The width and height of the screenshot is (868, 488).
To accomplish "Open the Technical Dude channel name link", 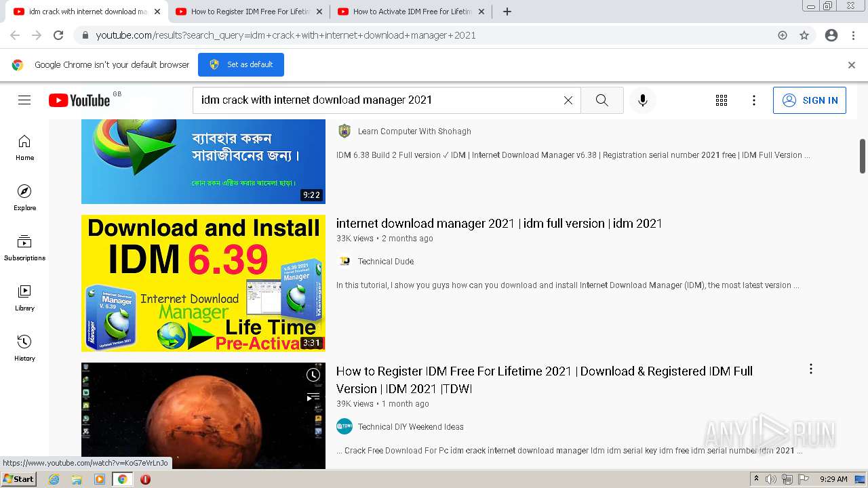I will [x=386, y=262].
